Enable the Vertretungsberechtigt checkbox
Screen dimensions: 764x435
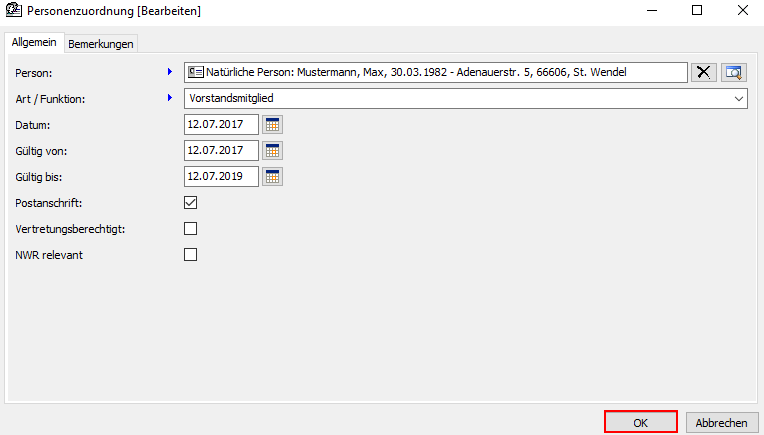[191, 228]
